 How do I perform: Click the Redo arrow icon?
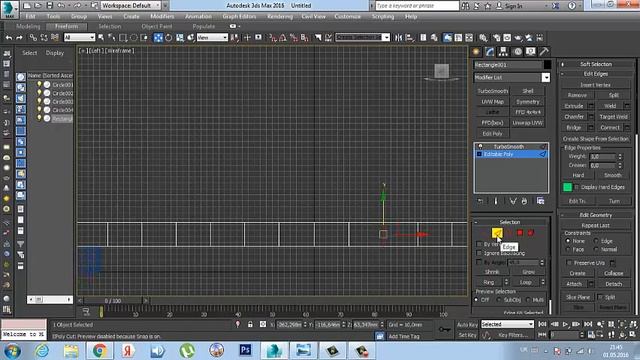(x=19, y=38)
